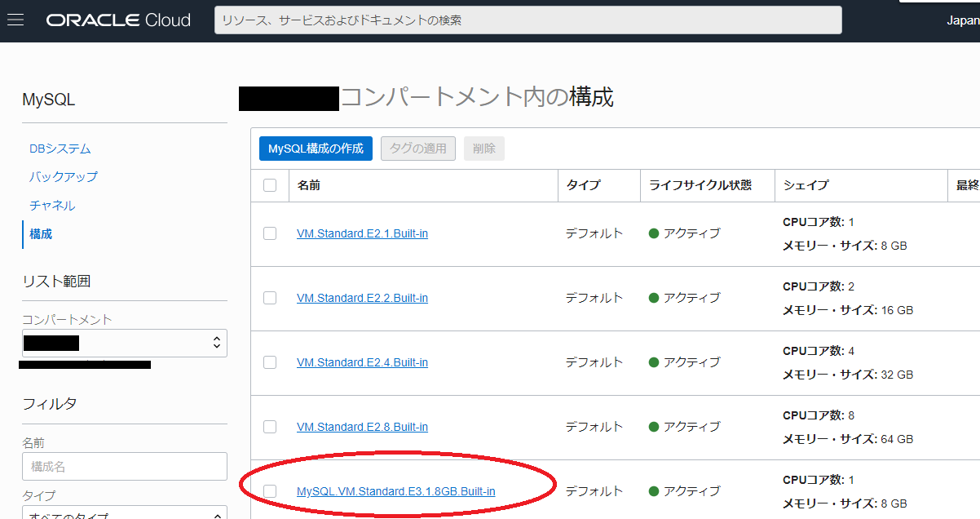Open the タイプ filter dropdown
Image resolution: width=980 pixels, height=519 pixels.
[x=125, y=512]
